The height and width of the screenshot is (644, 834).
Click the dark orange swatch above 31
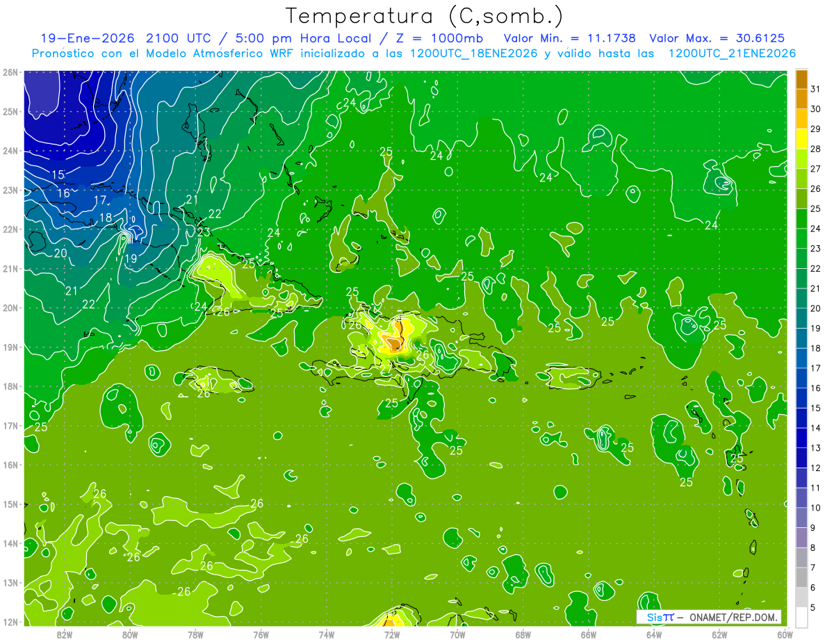tap(801, 79)
